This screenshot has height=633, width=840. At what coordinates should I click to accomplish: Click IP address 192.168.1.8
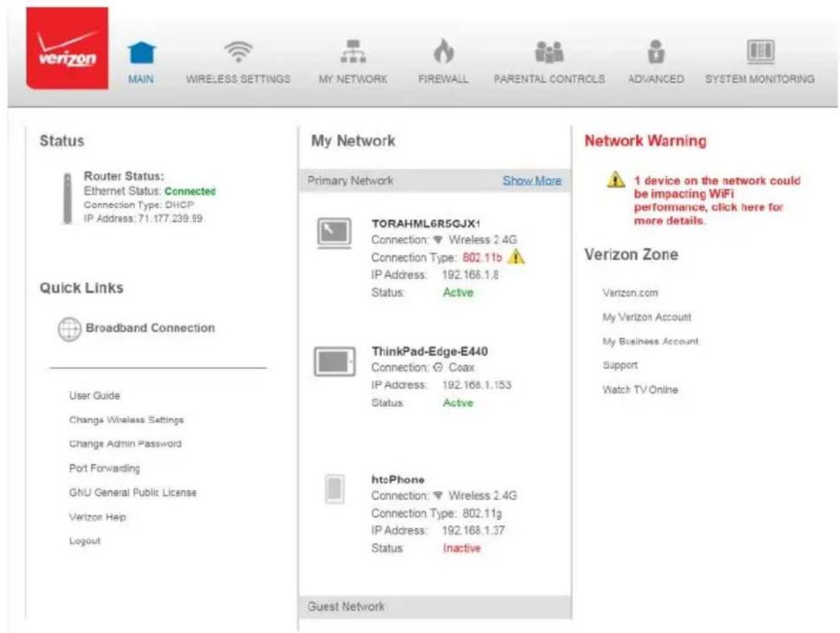point(470,275)
